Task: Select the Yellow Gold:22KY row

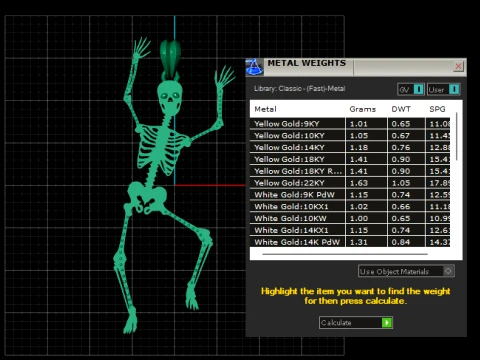Action: 350,183
